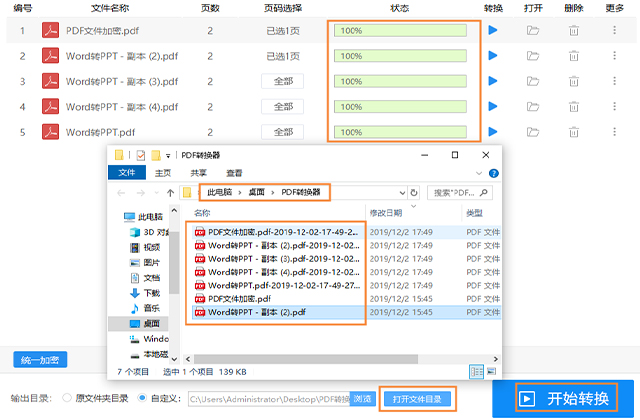This screenshot has width=640, height=420.
Task: Click the 100% progress bar of row 1
Action: click(x=400, y=31)
